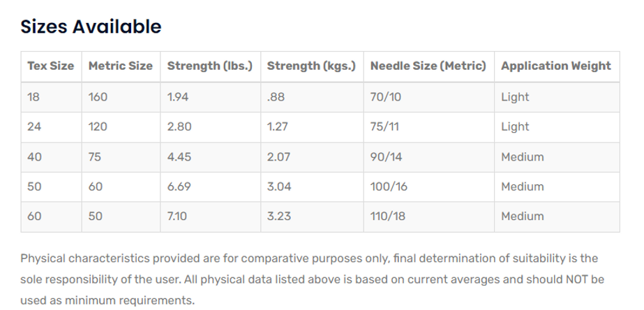This screenshot has width=644, height=310.
Task: Select the Needle Size (Metric) header
Action: 428,66
